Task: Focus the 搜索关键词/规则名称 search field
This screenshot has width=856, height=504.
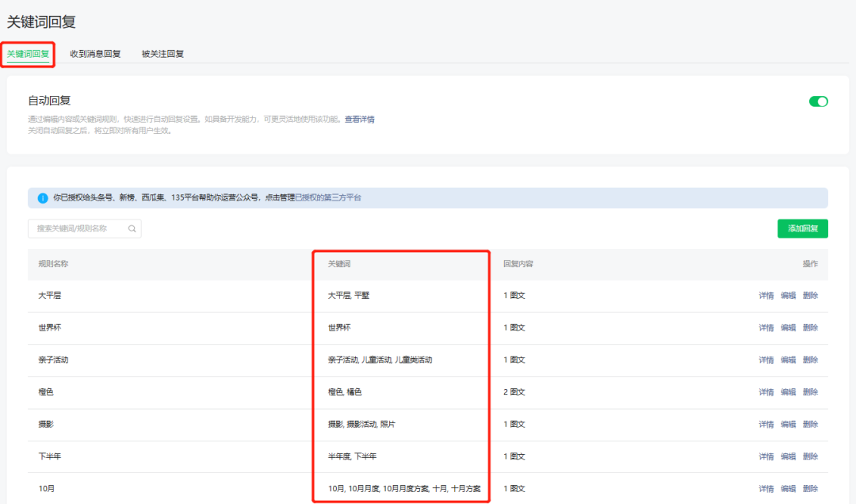Action: 79,229
